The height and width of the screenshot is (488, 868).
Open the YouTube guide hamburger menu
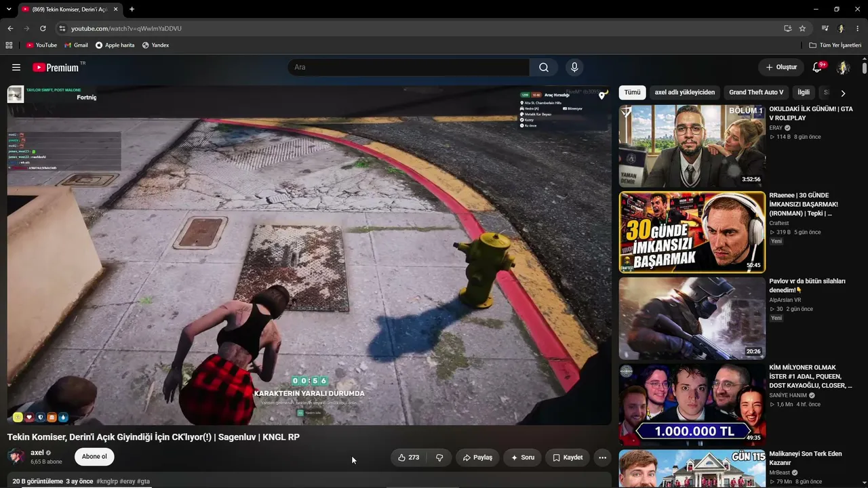[16, 67]
